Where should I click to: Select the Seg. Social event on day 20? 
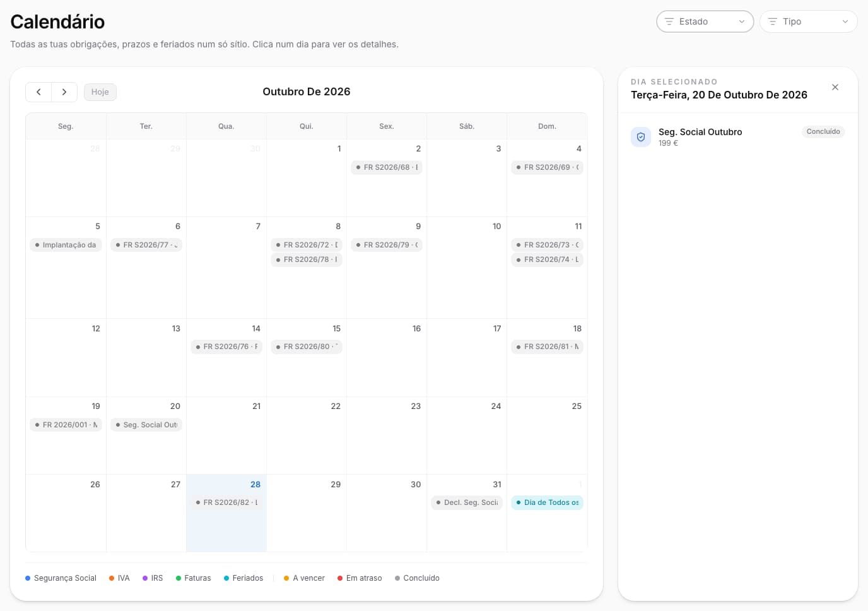click(x=146, y=425)
